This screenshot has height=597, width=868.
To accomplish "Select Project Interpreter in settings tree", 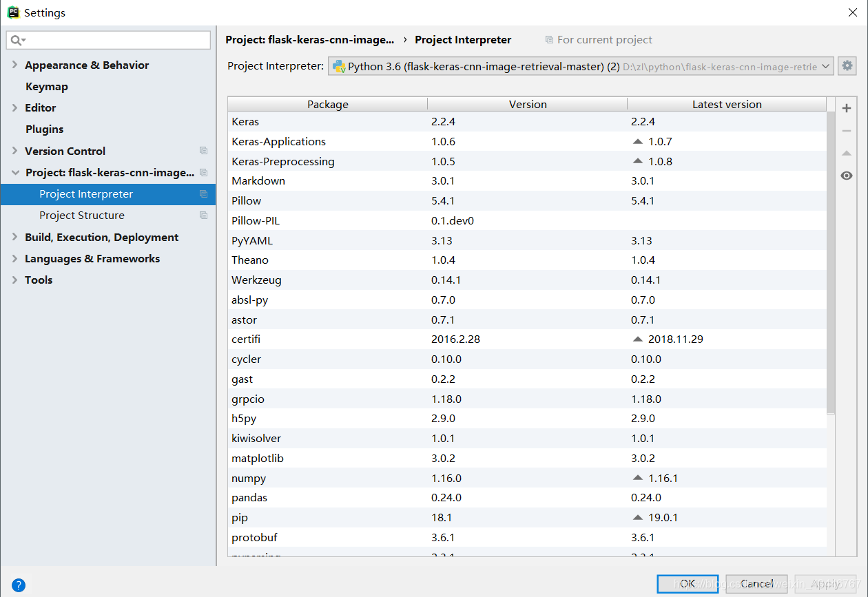I will [x=108, y=193].
